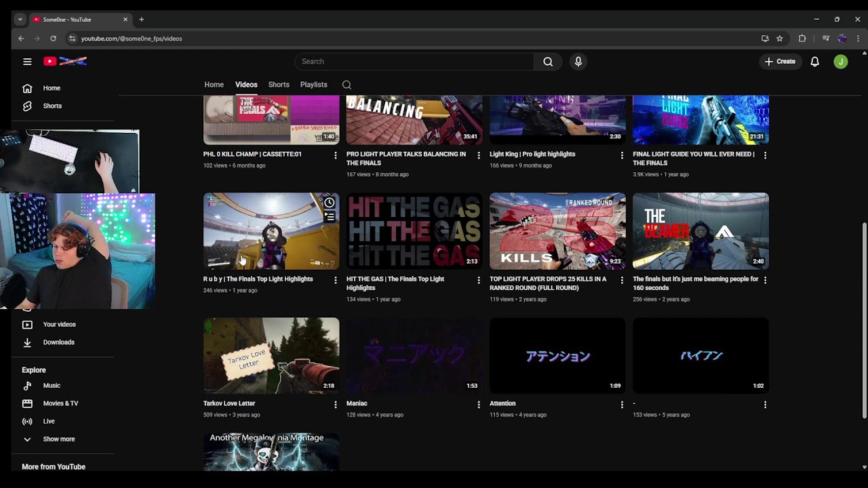Select the channel Videos tab
The height and width of the screenshot is (488, 868).
tap(246, 85)
